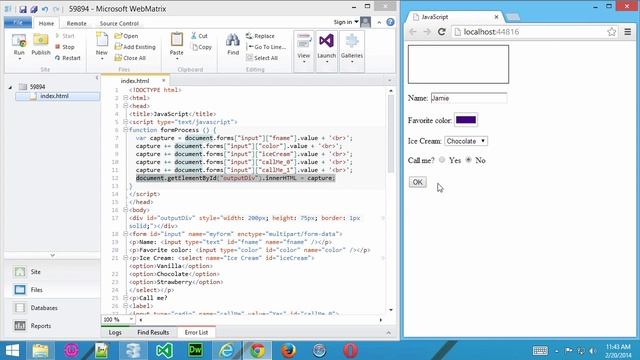This screenshot has height=360, width=640.
Task: Close the index.html editor tab
Action: (164, 80)
